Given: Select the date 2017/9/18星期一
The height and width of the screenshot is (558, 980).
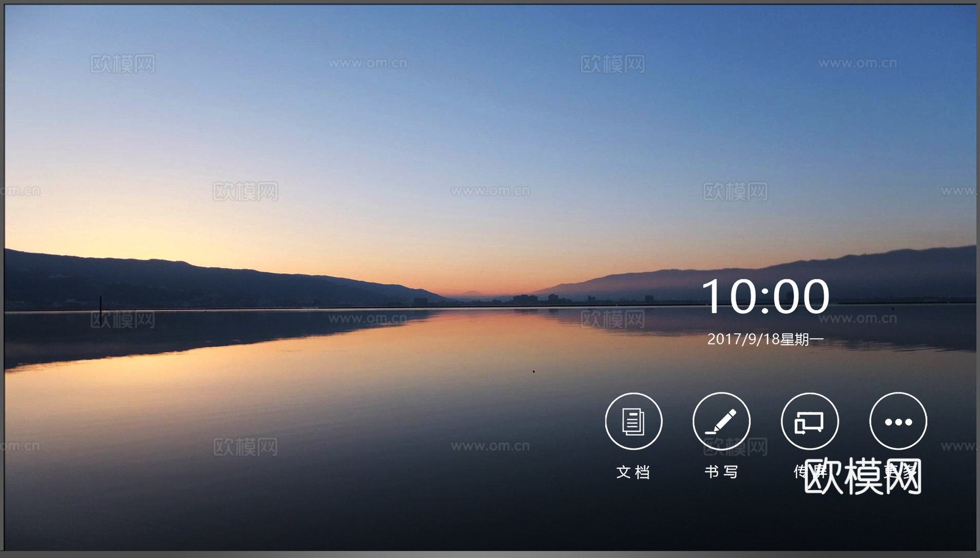Looking at the screenshot, I should click(765, 339).
